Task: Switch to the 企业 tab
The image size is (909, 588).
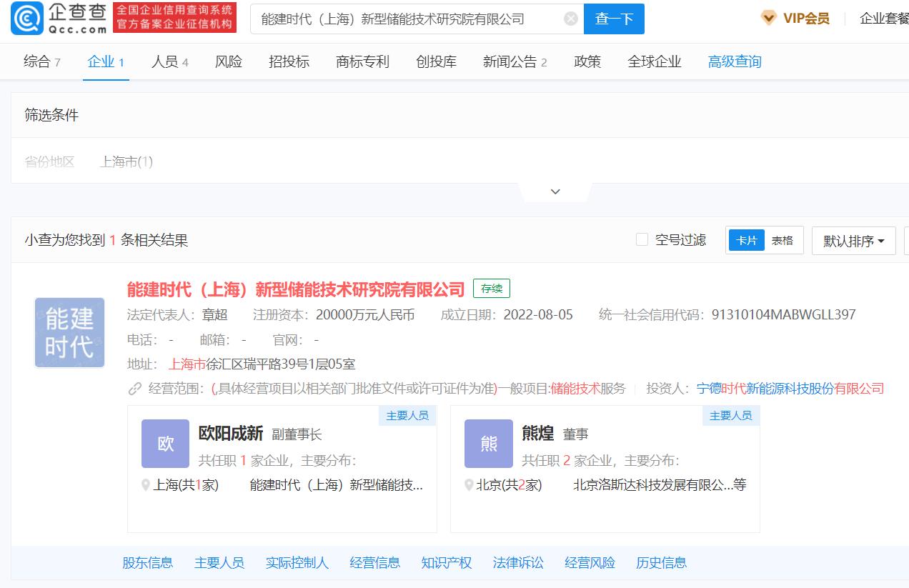Action: (x=105, y=61)
